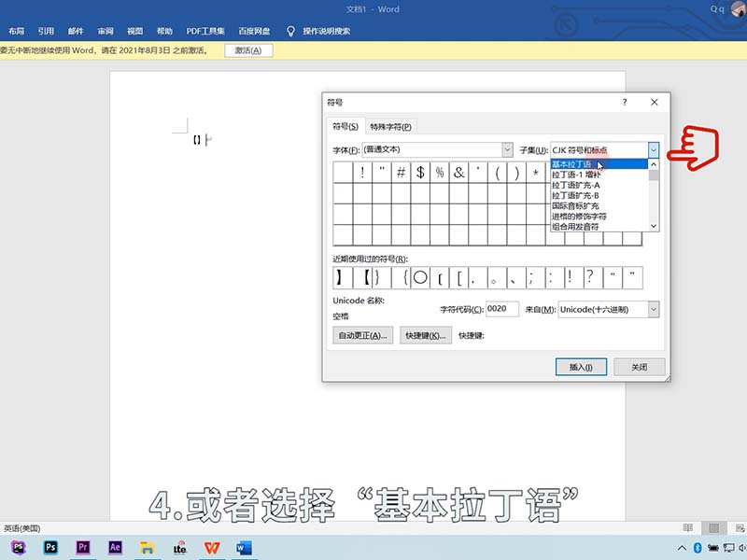747x560 pixels.
Task: Open Photoshop from the taskbar
Action: [50, 547]
